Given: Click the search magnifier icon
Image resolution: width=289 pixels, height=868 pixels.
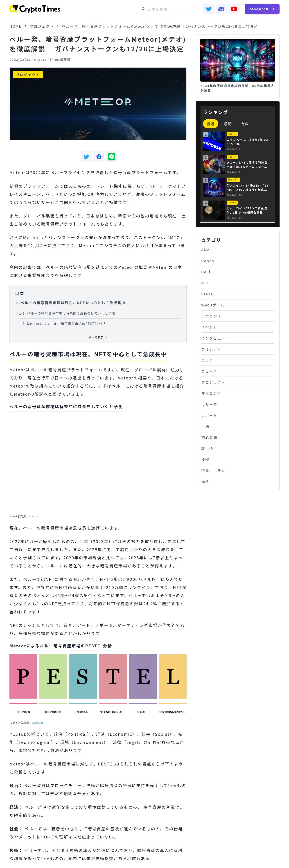Looking at the screenshot, I should [x=143, y=9].
